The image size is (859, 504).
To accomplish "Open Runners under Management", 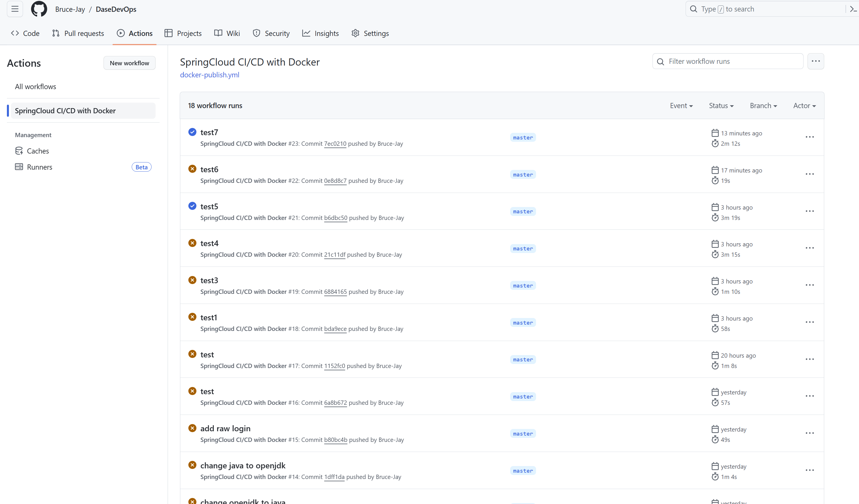I will (39, 167).
